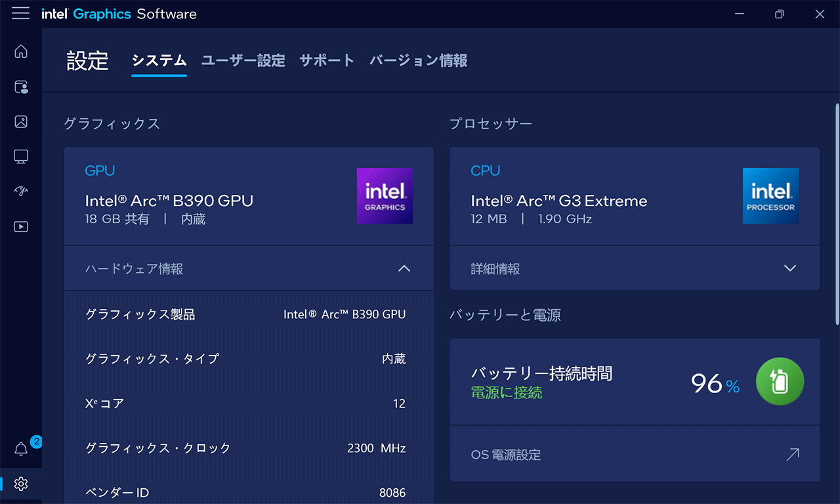Switch to the ユーザー設定 tab
Viewport: 840px width, 504px height.
click(x=243, y=61)
